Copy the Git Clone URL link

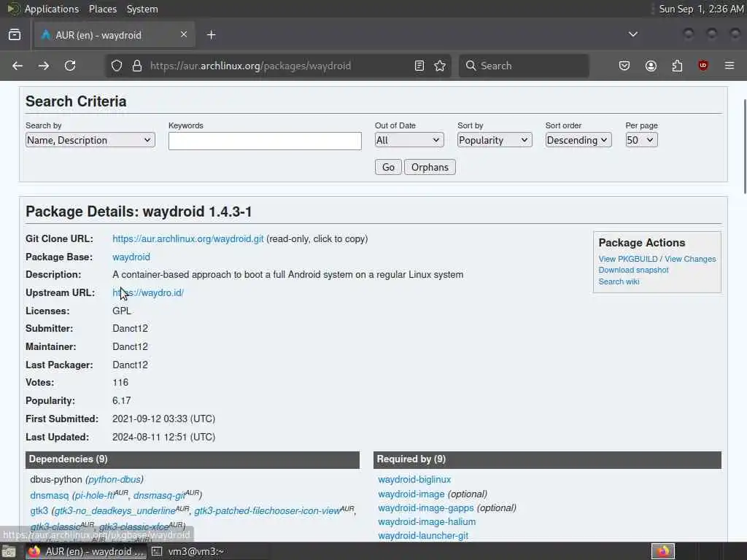coord(187,239)
